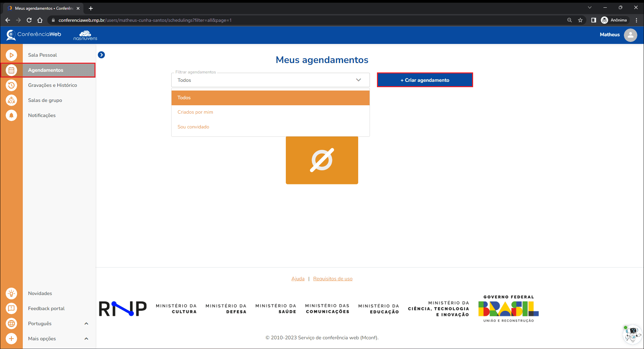The width and height of the screenshot is (644, 349).
Task: Expand the Português language chevron
Action: coord(86,324)
